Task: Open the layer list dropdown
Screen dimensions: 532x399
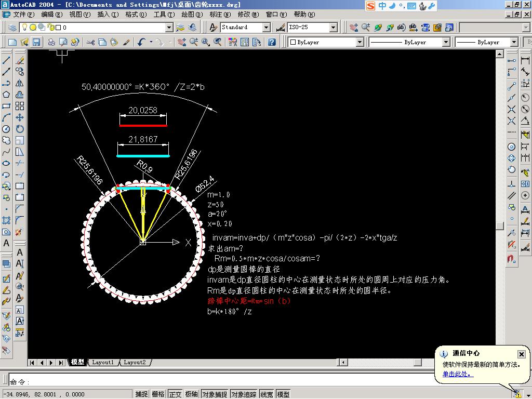Action: click(169, 28)
